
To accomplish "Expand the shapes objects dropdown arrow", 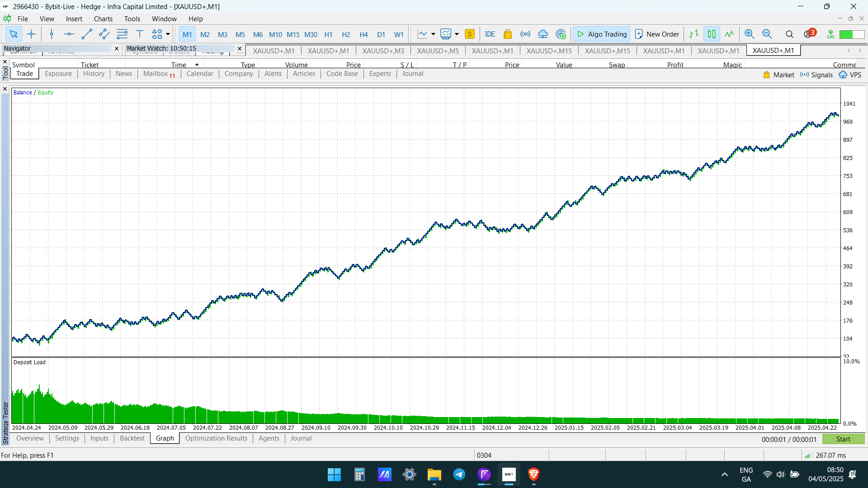I will coord(168,34).
